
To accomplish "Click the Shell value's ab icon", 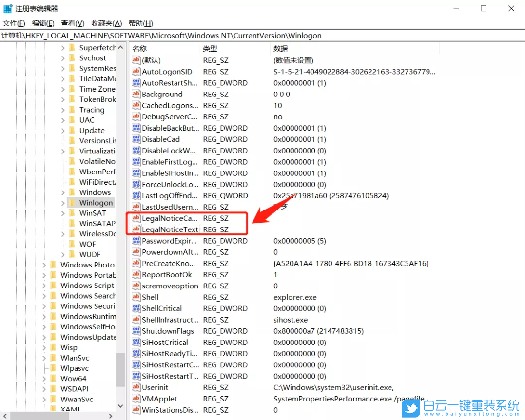I will (x=136, y=297).
